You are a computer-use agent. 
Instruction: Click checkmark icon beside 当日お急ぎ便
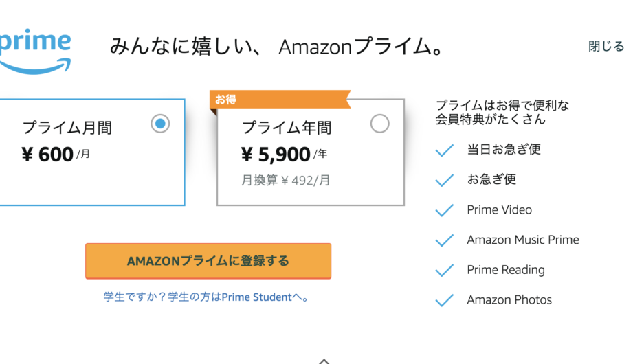(445, 150)
